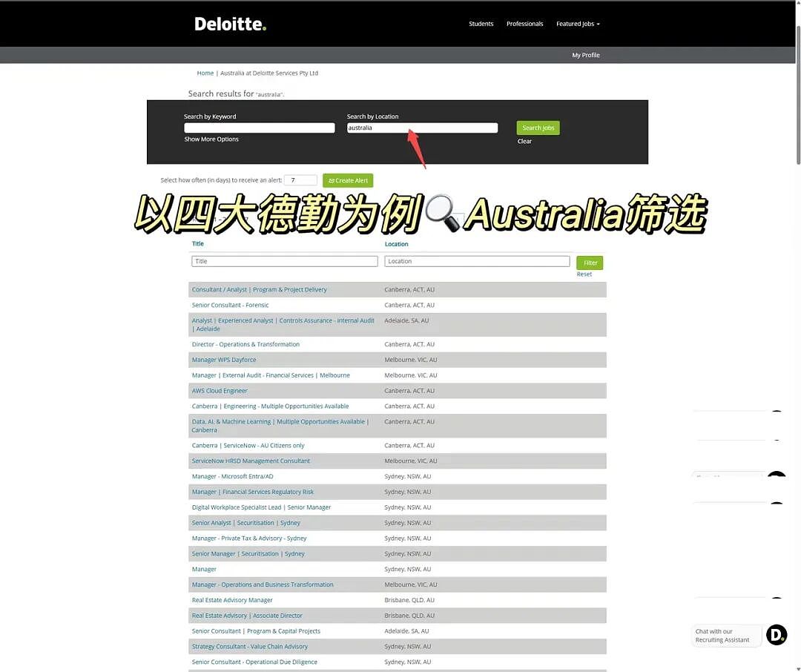Image resolution: width=801 pixels, height=672 pixels.
Task: Open Digital Workplace Specialist Lead job
Action: pyautogui.click(x=261, y=507)
